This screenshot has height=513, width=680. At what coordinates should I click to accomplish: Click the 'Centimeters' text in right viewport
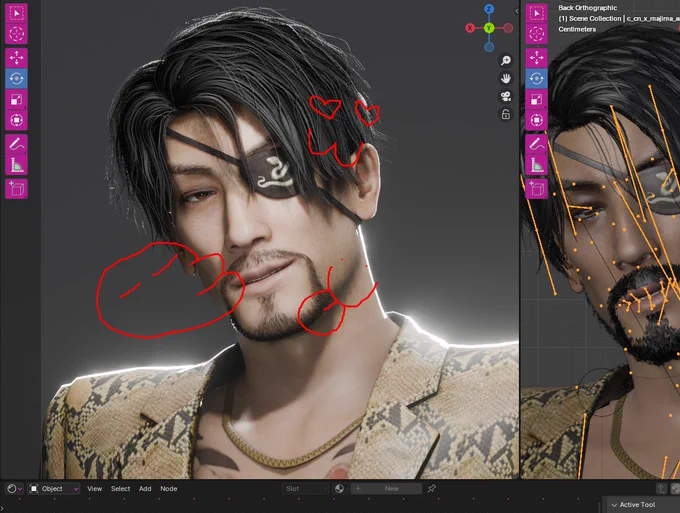click(577, 29)
